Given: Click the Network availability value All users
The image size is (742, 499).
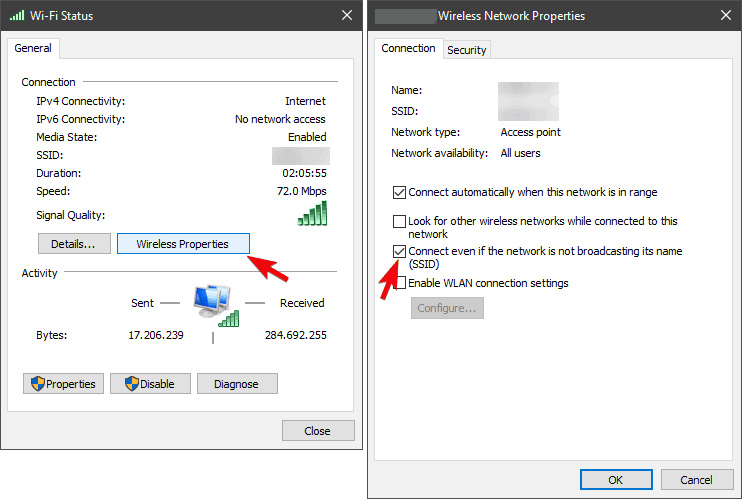Looking at the screenshot, I should [x=521, y=153].
